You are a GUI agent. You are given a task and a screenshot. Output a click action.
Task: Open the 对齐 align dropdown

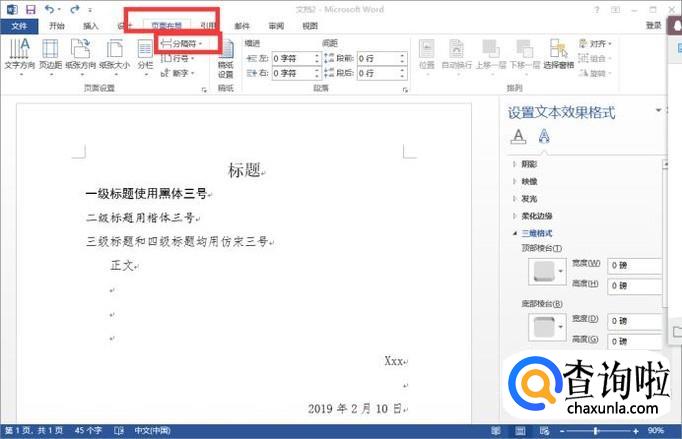pos(595,44)
